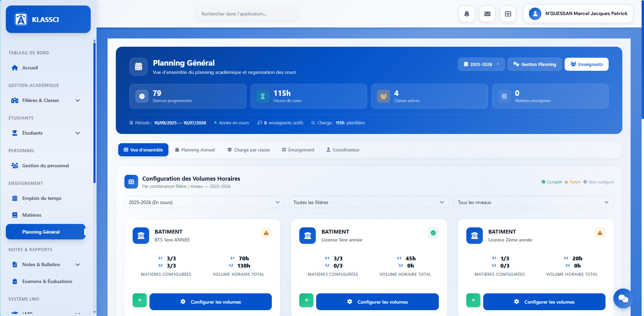Open the Charge par classe tab

[x=248, y=150]
